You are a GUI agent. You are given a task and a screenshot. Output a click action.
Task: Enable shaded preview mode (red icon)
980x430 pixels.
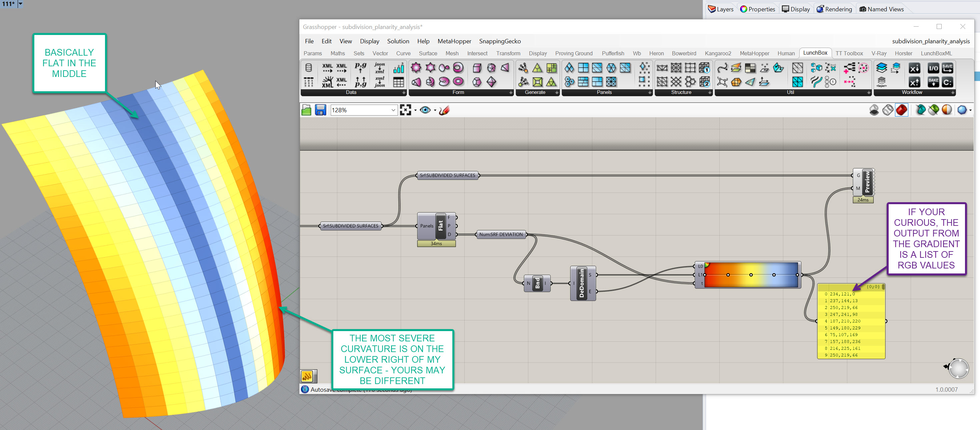click(901, 110)
